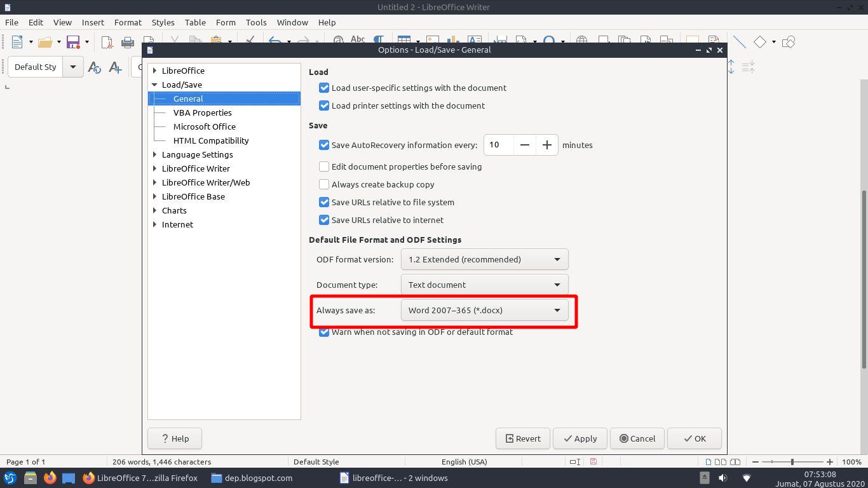This screenshot has width=868, height=488.
Task: Click the document-modified save indicator in status bar
Action: pyautogui.click(x=593, y=462)
